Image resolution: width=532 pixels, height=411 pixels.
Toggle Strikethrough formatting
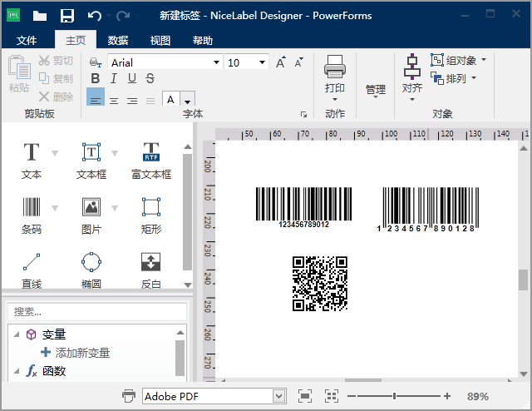150,78
